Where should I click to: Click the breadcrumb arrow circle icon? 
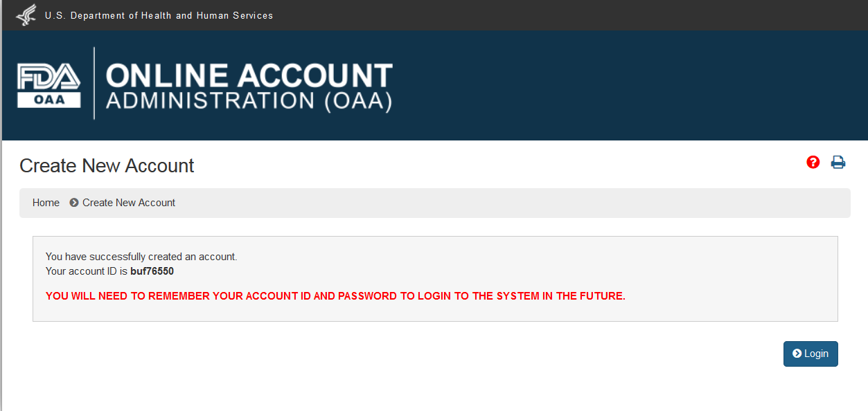click(x=74, y=203)
